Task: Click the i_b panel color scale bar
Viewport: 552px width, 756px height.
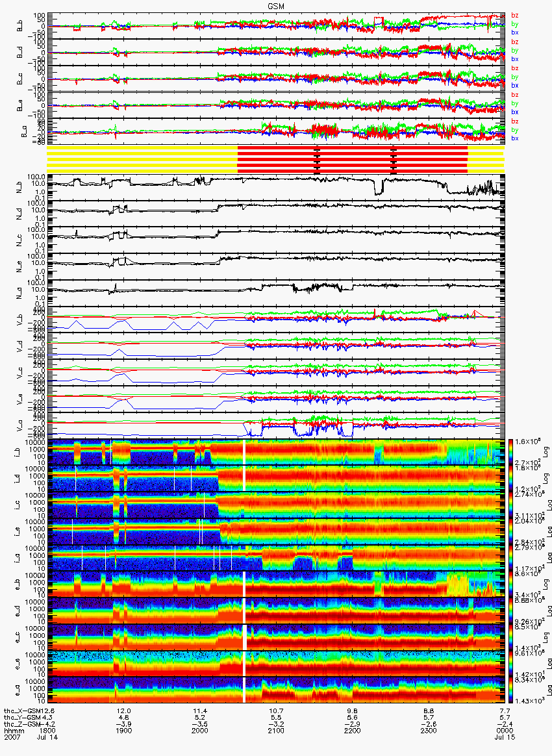Action: coord(512,452)
